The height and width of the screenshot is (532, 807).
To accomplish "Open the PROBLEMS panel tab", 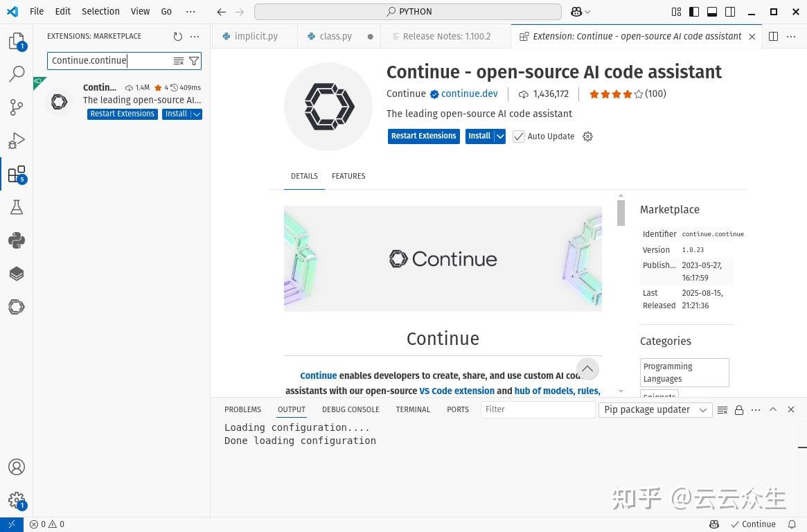I will click(x=242, y=409).
